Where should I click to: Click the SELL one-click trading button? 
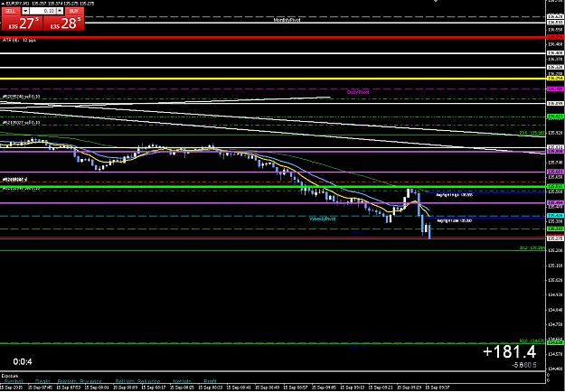coord(11,11)
